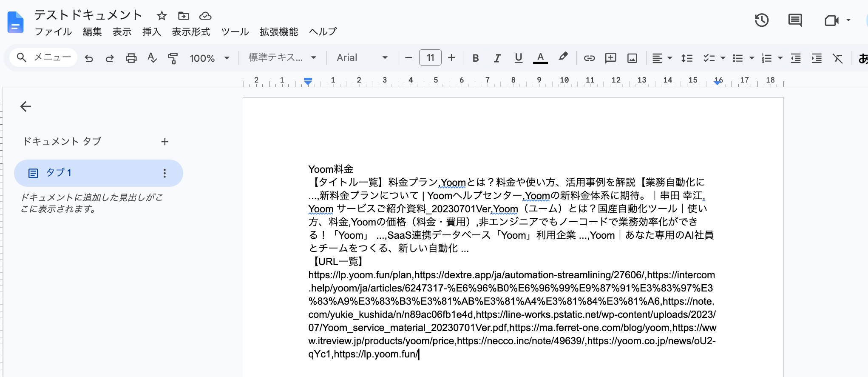
Task: Decrease the font size with minus button
Action: click(x=408, y=57)
